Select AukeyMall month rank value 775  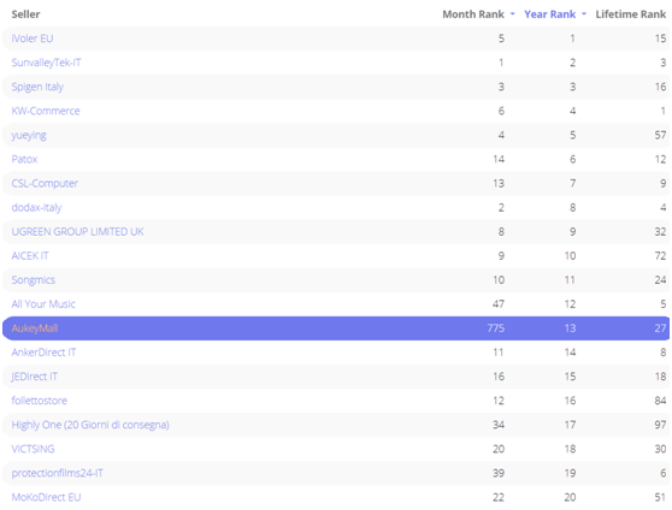(496, 328)
